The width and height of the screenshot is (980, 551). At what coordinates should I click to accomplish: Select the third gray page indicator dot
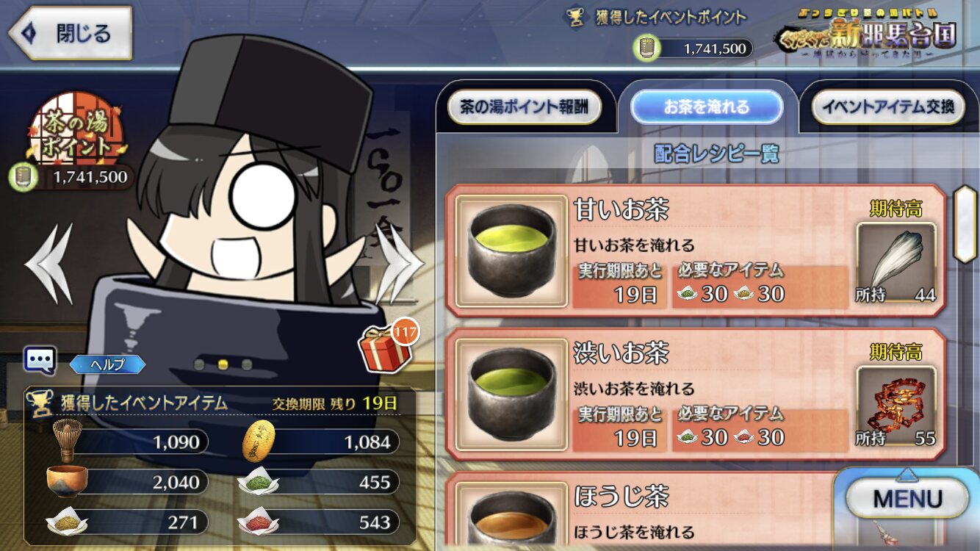pos(247,364)
